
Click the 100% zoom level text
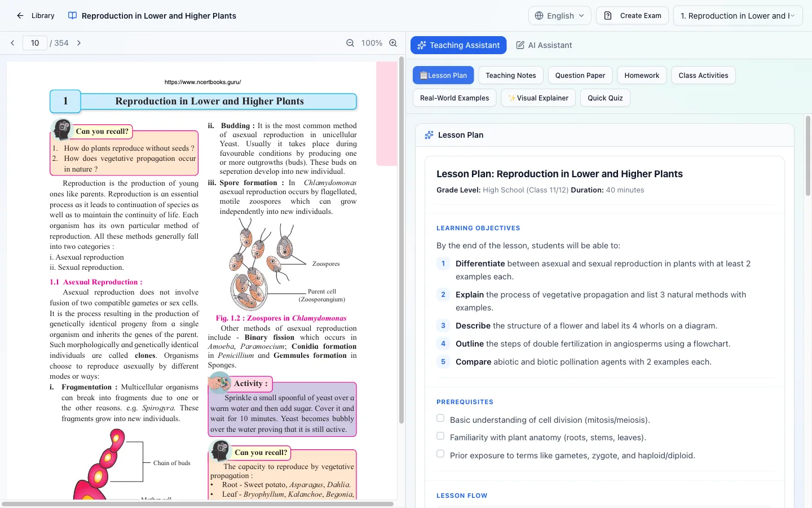[x=372, y=43]
